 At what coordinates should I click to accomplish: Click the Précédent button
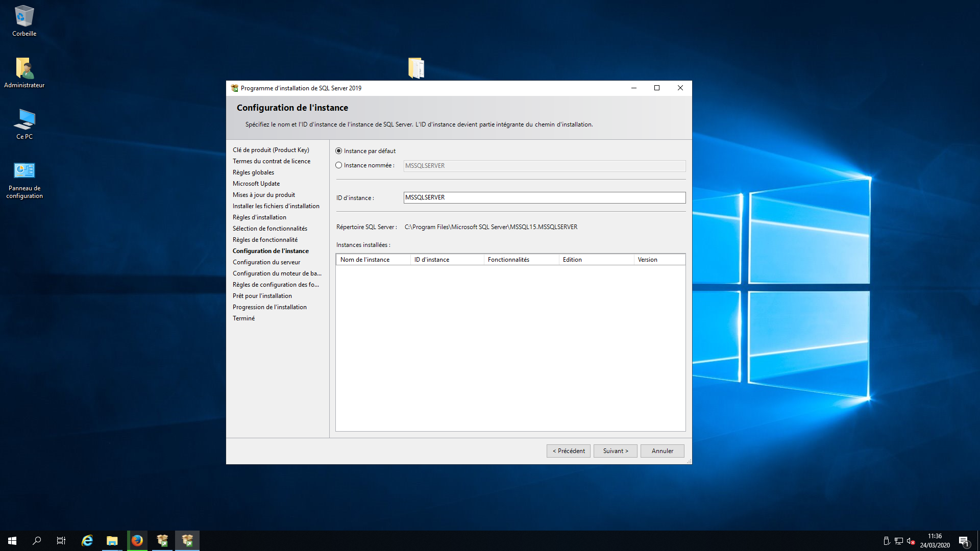coord(568,451)
